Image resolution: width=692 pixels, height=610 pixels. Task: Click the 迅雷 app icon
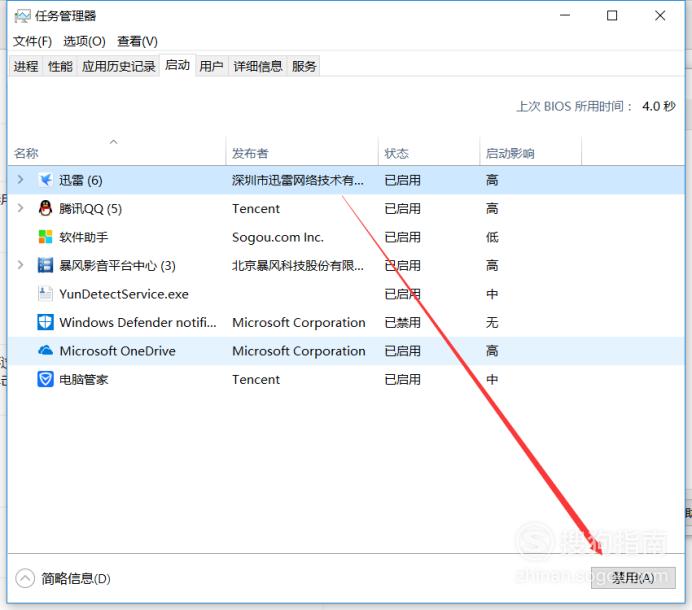point(45,180)
